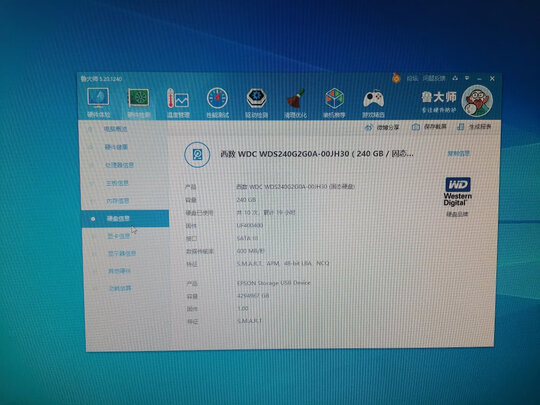Image resolution: width=540 pixels, height=405 pixels.
Task: Select 电脑概览 in sidebar
Action: click(x=116, y=129)
